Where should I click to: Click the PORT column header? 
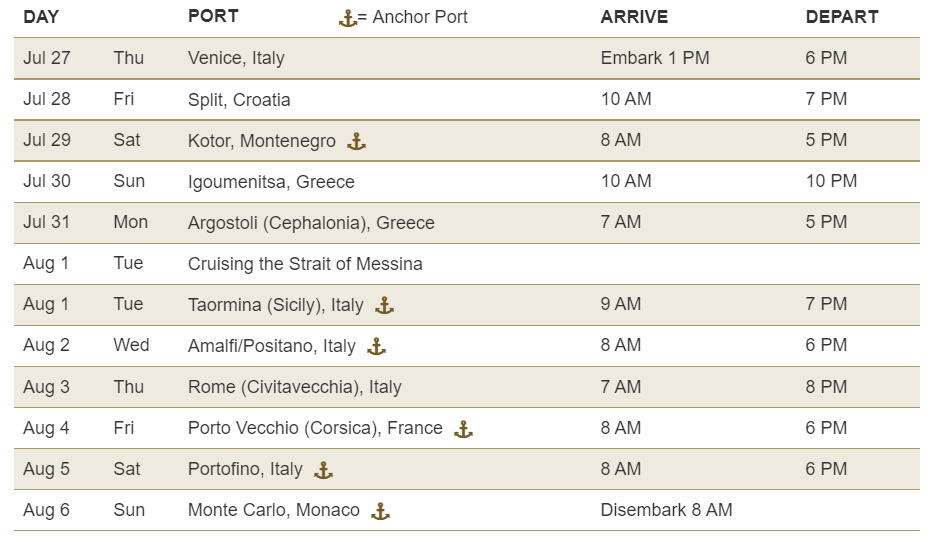tap(213, 16)
